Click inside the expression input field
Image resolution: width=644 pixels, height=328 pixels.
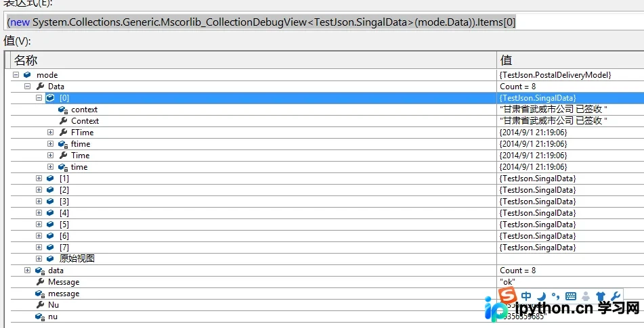pyautogui.click(x=324, y=22)
